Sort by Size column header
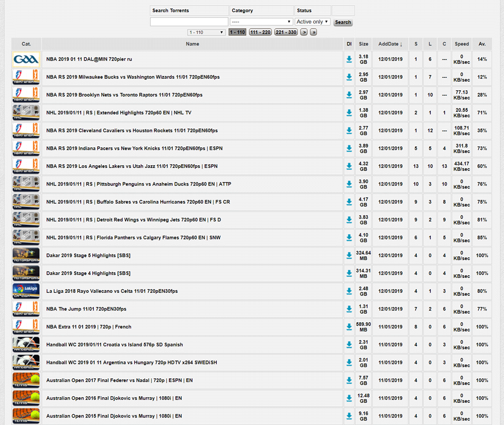 pyautogui.click(x=363, y=44)
